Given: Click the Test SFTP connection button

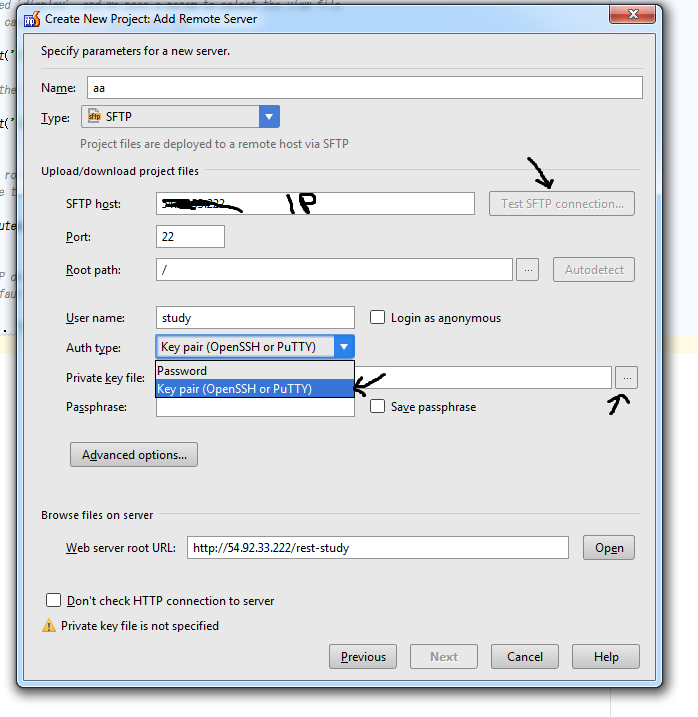Looking at the screenshot, I should (562, 203).
